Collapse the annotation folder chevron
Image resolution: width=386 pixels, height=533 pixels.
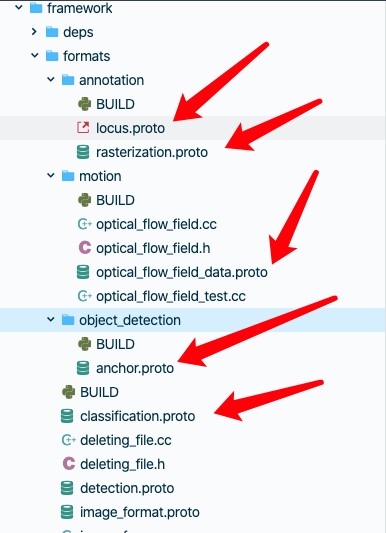point(51,80)
